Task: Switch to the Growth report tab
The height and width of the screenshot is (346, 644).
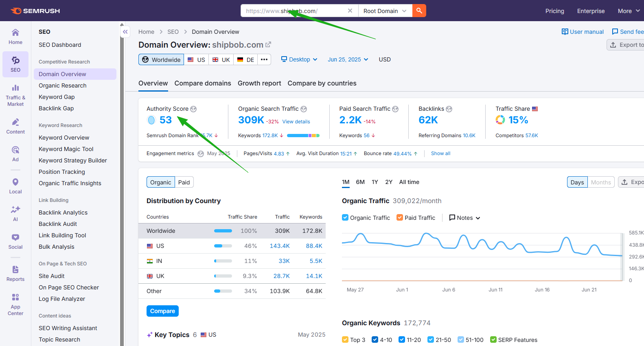Action: point(259,83)
